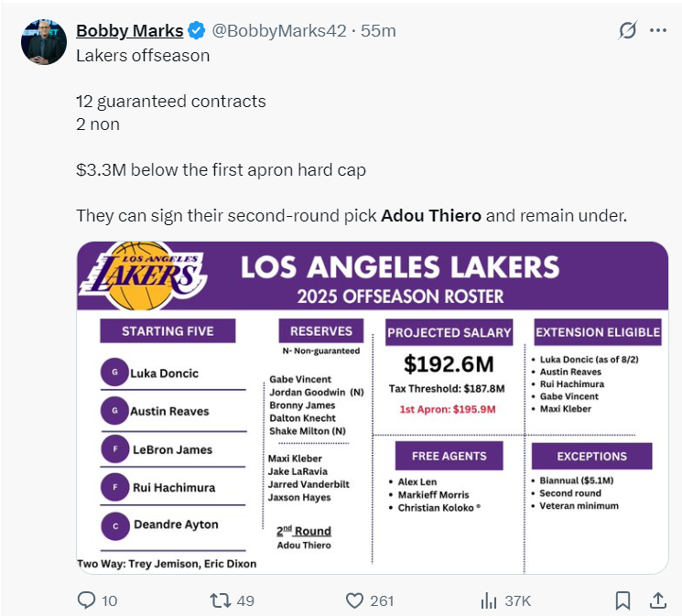Open the Lakers roster infographic image
This screenshot has width=682, height=616.
pos(372,407)
